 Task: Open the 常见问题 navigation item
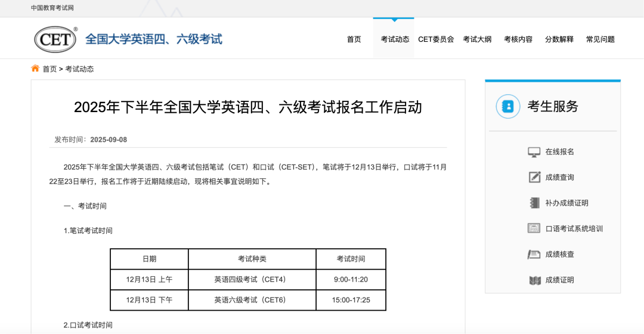pyautogui.click(x=600, y=39)
